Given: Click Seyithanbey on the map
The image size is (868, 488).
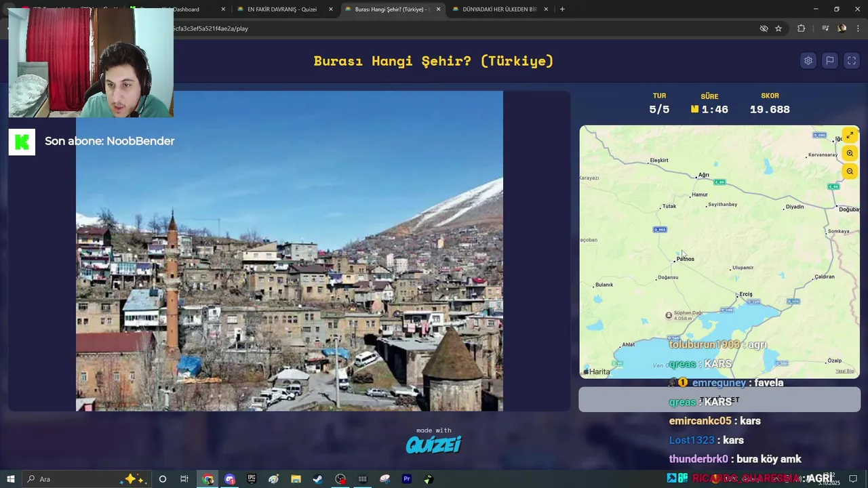Looking at the screenshot, I should tap(722, 205).
